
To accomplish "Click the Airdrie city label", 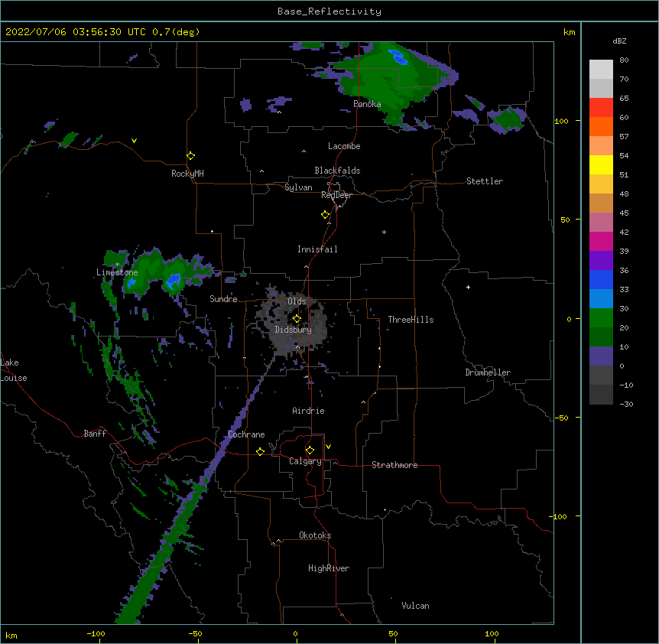I will tap(308, 411).
